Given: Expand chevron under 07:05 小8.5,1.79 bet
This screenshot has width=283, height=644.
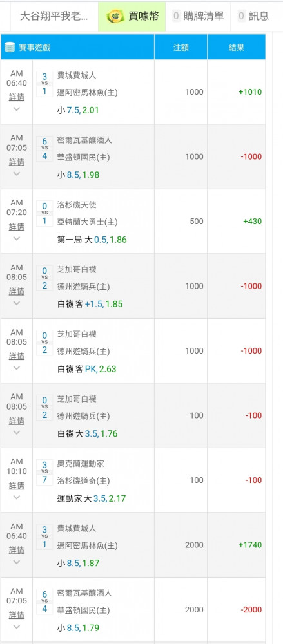Looking at the screenshot, I should click(x=17, y=627).
